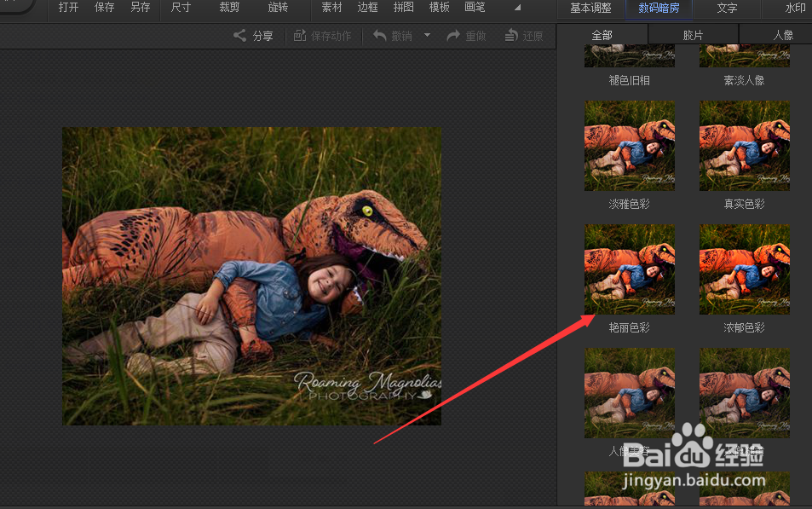Apply the 浓郁色彩 filter thumbnail
812x509 pixels.
745,269
